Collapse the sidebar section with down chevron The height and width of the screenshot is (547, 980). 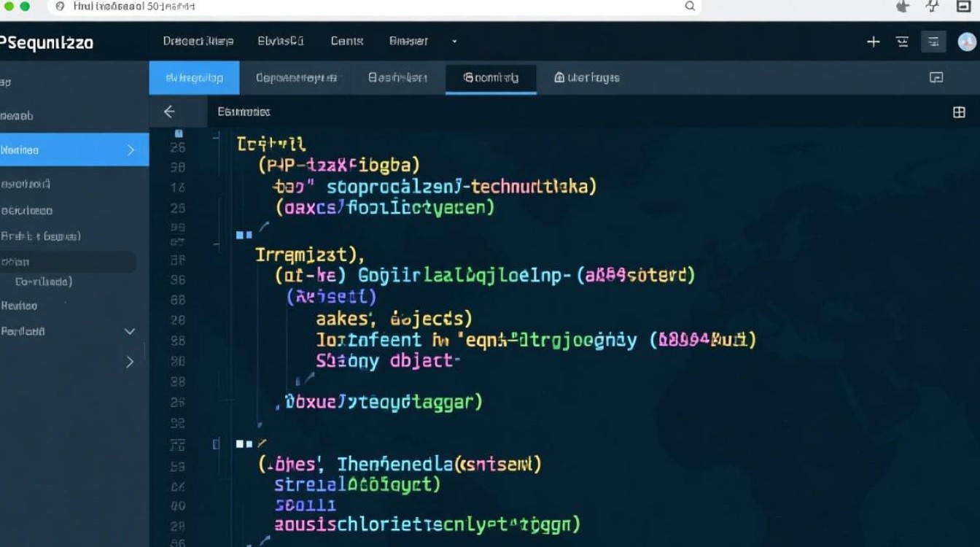(130, 331)
